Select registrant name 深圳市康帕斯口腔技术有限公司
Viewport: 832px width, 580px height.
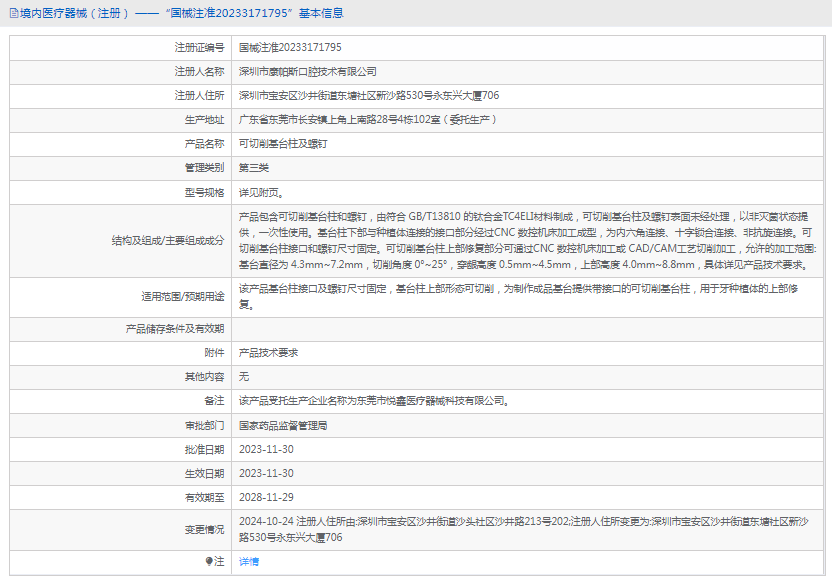pos(308,72)
